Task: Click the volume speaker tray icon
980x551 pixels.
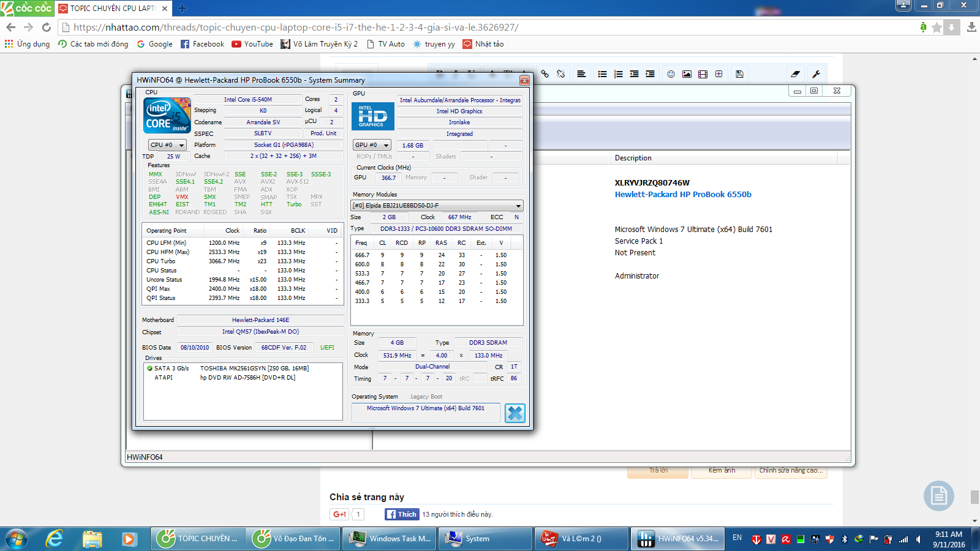Action: click(918, 539)
